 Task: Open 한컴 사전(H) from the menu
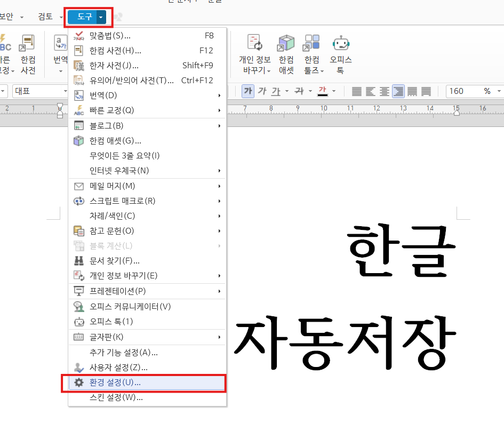tap(147, 51)
